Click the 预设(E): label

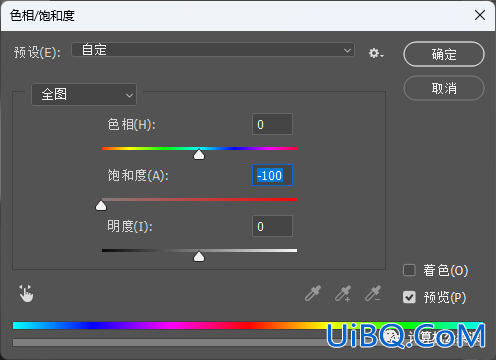[37, 52]
